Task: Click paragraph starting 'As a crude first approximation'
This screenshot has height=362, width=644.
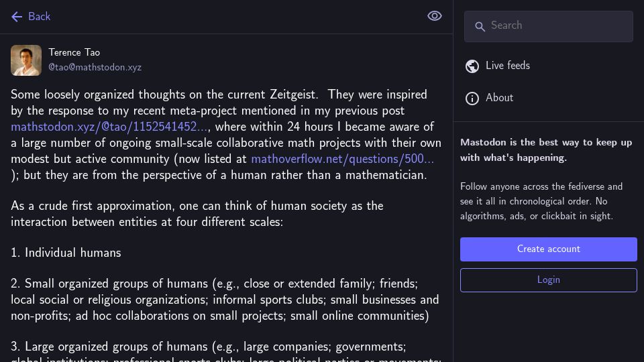Action: (197, 214)
